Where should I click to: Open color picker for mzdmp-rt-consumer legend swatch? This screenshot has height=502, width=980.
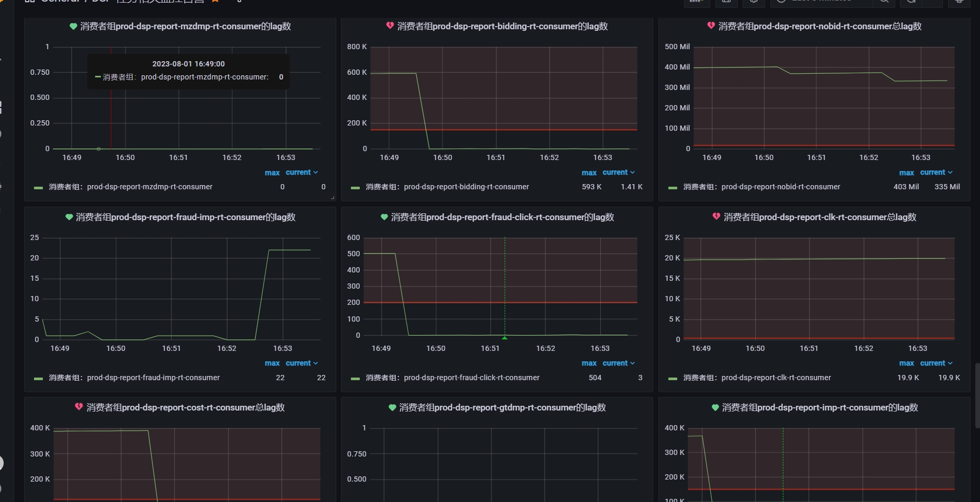tap(38, 188)
